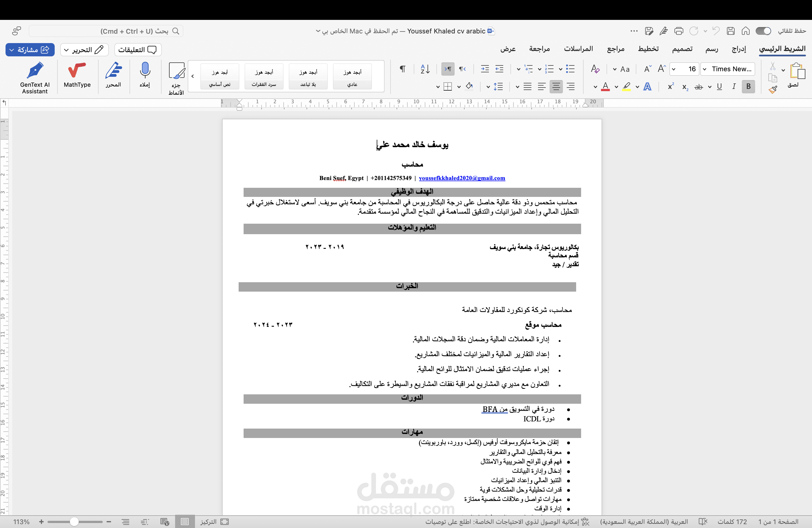
Task: Open Focus mode (التركيز)
Action: pyautogui.click(x=215, y=522)
